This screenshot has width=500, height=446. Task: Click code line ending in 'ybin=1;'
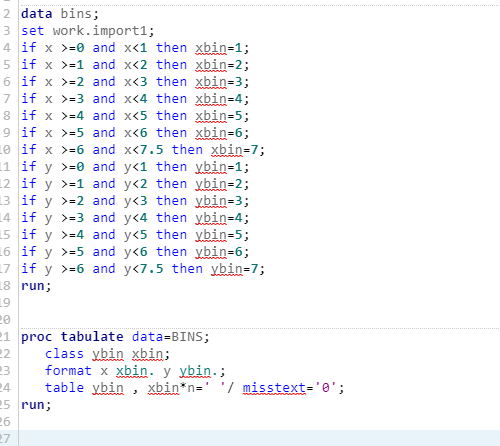pos(135,167)
